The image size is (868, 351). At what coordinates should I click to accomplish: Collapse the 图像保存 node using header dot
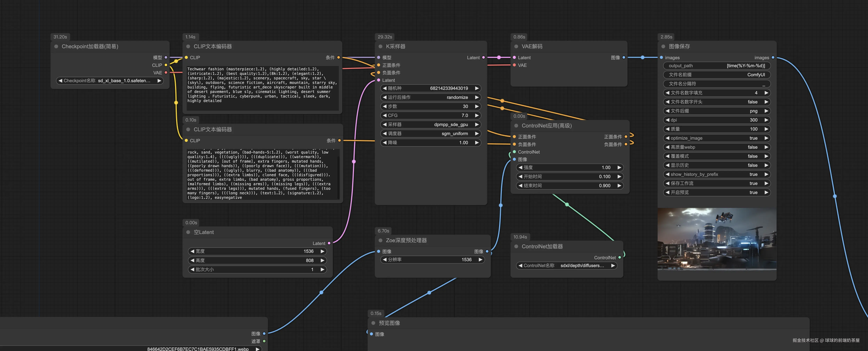pos(663,46)
